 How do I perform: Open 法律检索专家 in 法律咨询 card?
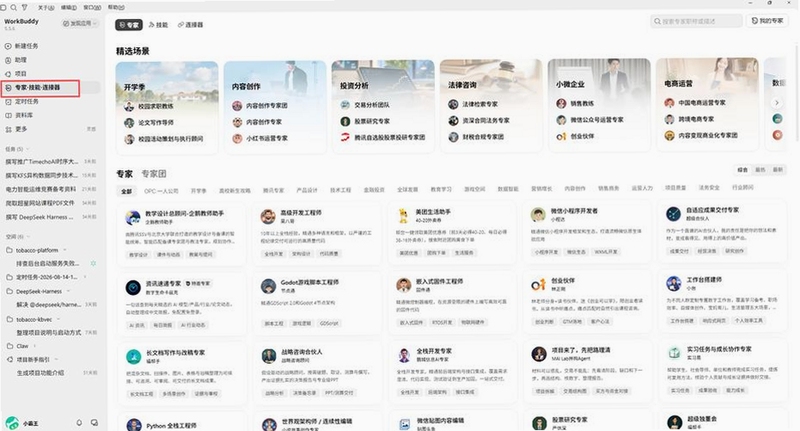(473, 104)
